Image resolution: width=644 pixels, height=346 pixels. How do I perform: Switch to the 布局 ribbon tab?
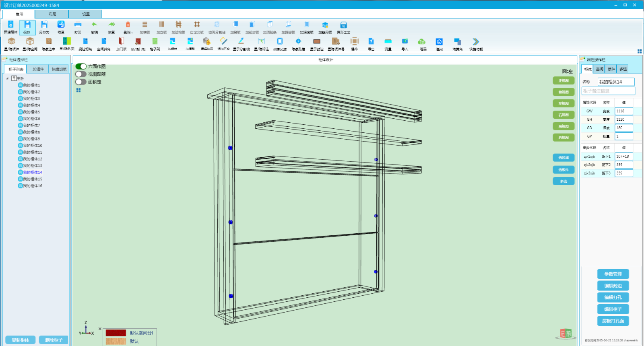(52, 14)
